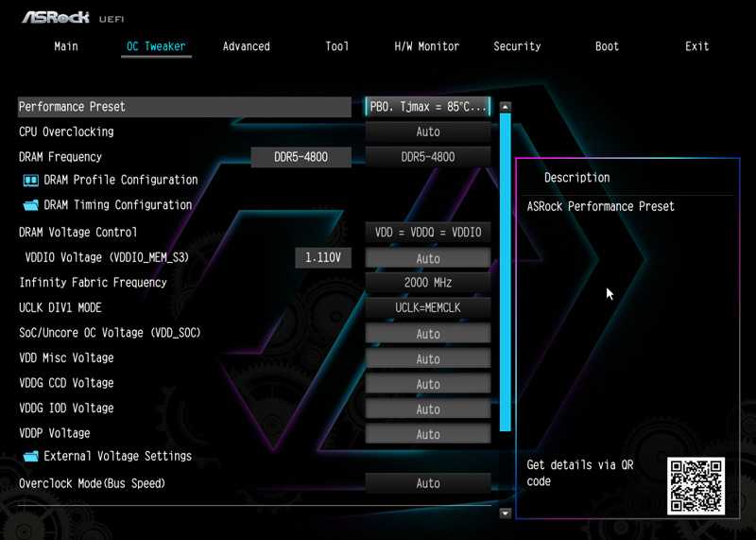Click the ASRock Performance Preset description text
The height and width of the screenshot is (540, 756).
pyautogui.click(x=601, y=206)
